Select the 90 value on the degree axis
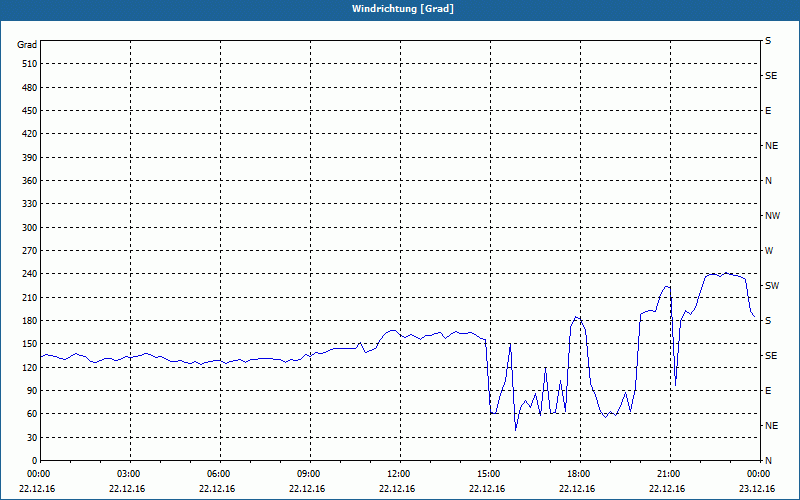Viewport: 800px width, 500px height. point(31,391)
